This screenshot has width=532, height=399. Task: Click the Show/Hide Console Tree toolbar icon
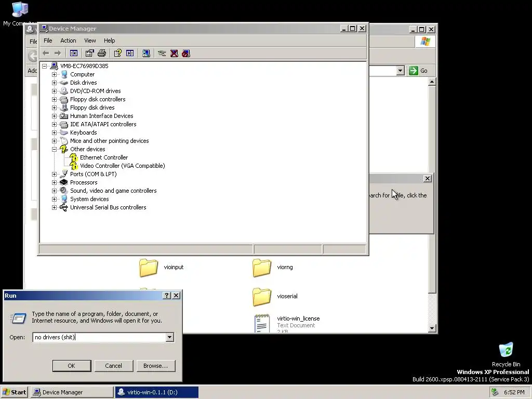pyautogui.click(x=74, y=54)
